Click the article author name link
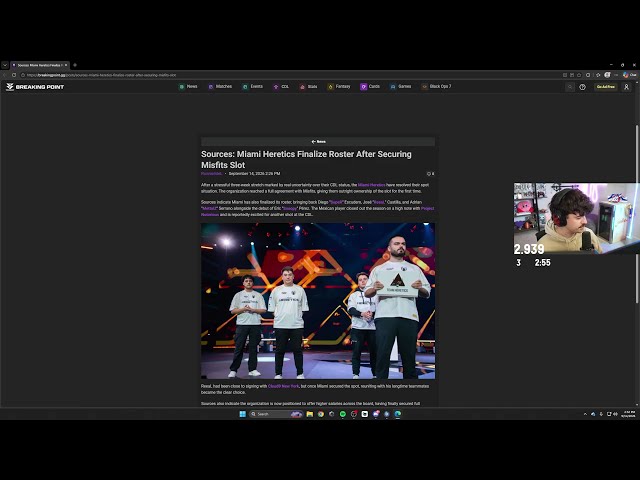The width and height of the screenshot is (640, 480). point(211,174)
